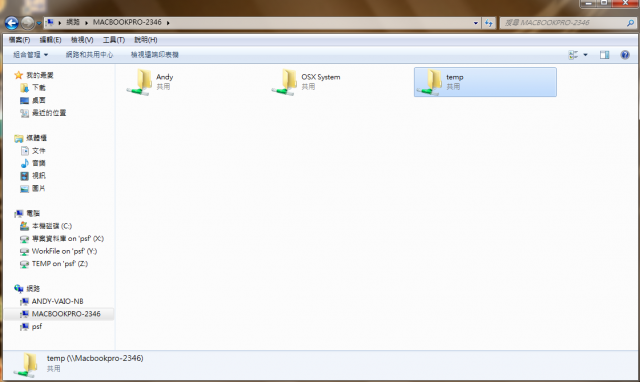Select the Andy shared folder icon

(139, 82)
